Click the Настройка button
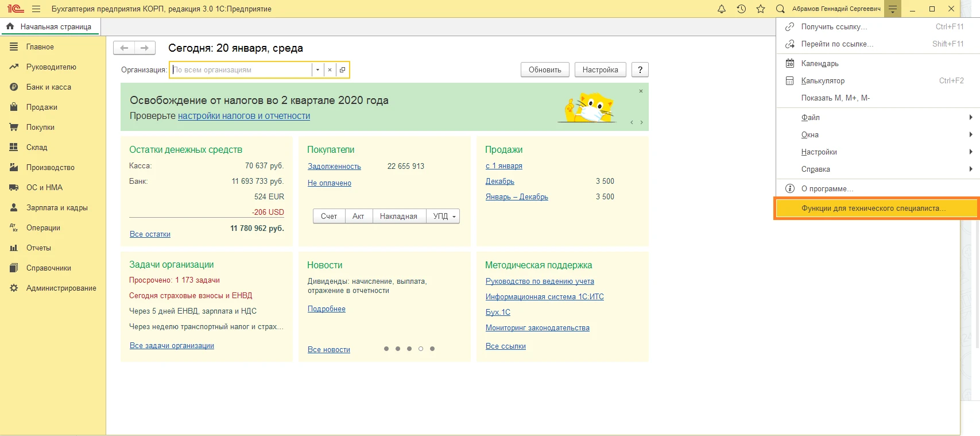Viewport: 980px width, 436px height. 600,70
